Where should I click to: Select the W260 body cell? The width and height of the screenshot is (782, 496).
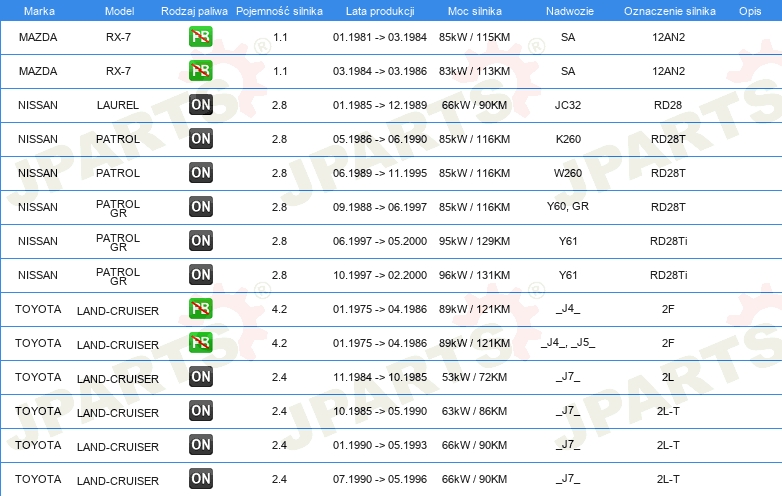coord(568,173)
